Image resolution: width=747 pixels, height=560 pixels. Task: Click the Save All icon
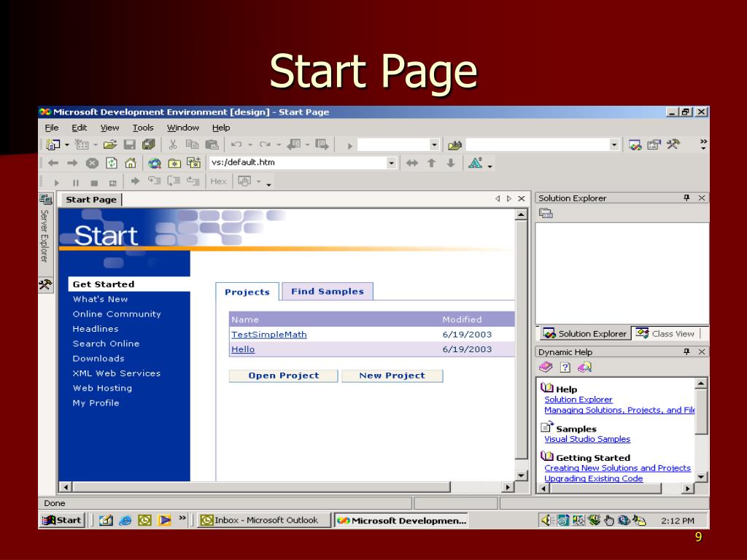(149, 144)
